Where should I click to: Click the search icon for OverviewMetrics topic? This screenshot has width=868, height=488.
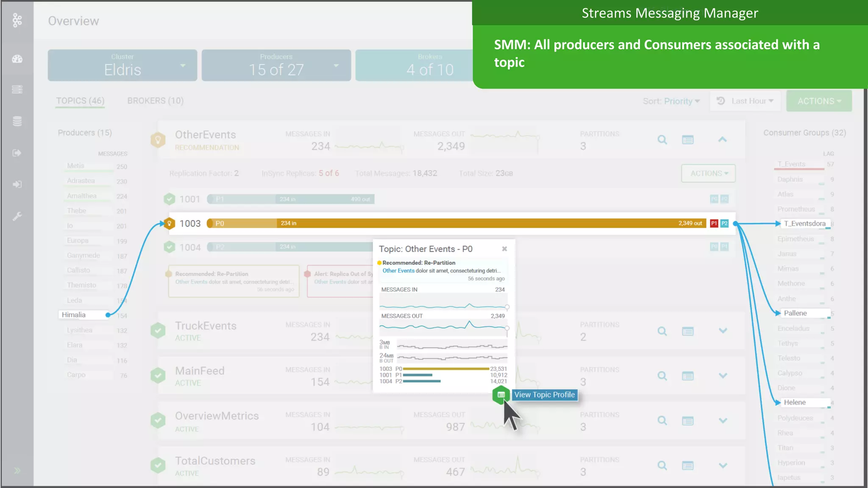tap(662, 421)
